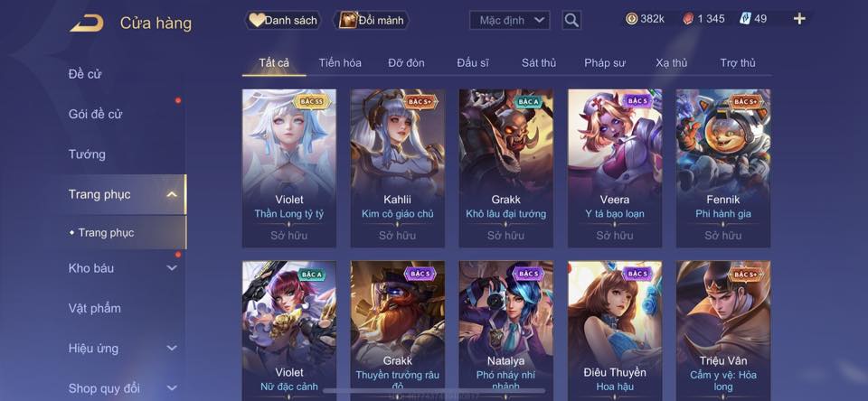Tap the golden back arrow icon
Image resolution: width=868 pixels, height=401 pixels.
[x=87, y=23]
